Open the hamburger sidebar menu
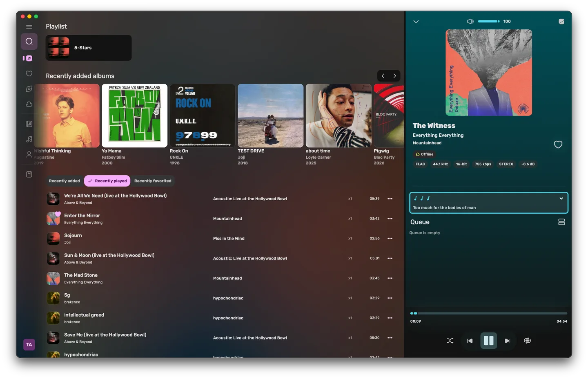The image size is (588, 379). click(29, 27)
